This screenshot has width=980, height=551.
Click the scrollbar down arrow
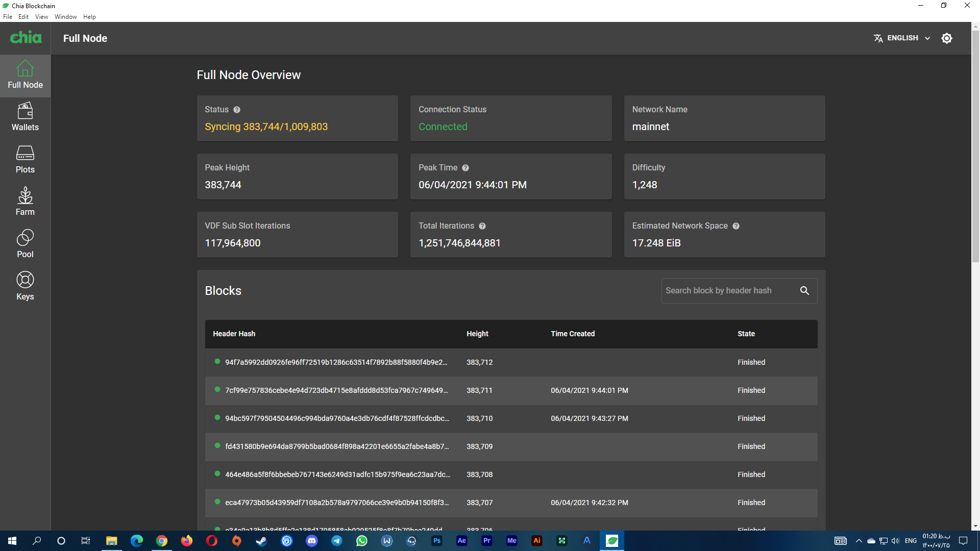tap(975, 526)
